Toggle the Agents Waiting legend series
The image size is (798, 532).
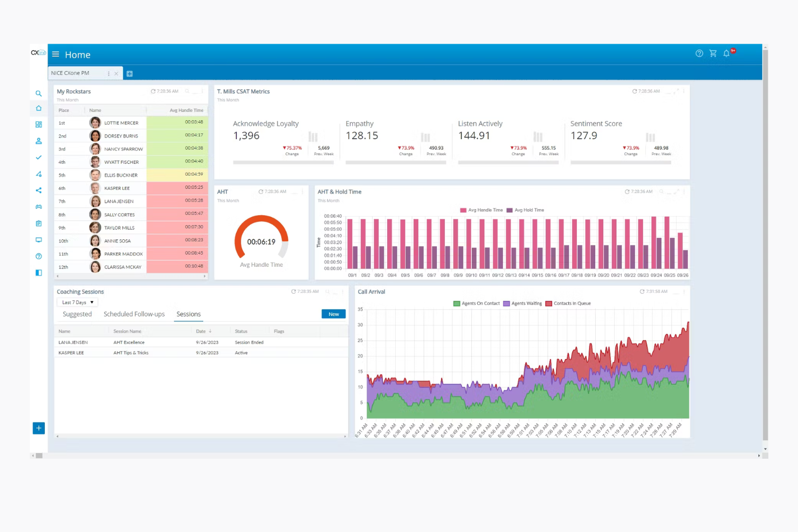(522, 303)
